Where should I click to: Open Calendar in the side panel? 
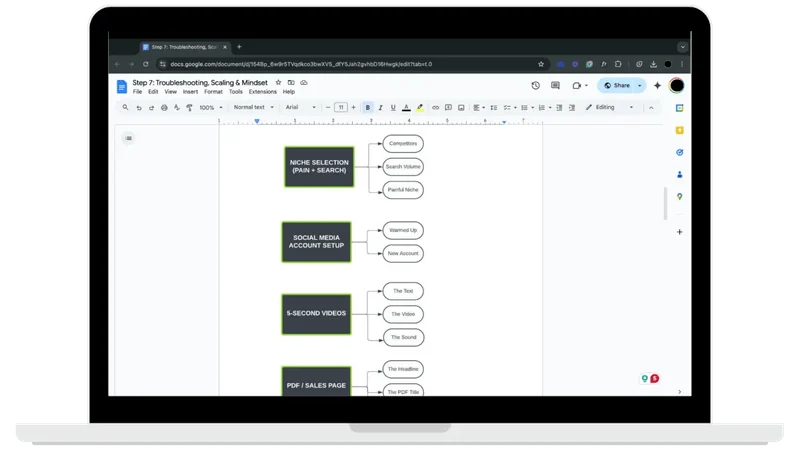(x=680, y=108)
